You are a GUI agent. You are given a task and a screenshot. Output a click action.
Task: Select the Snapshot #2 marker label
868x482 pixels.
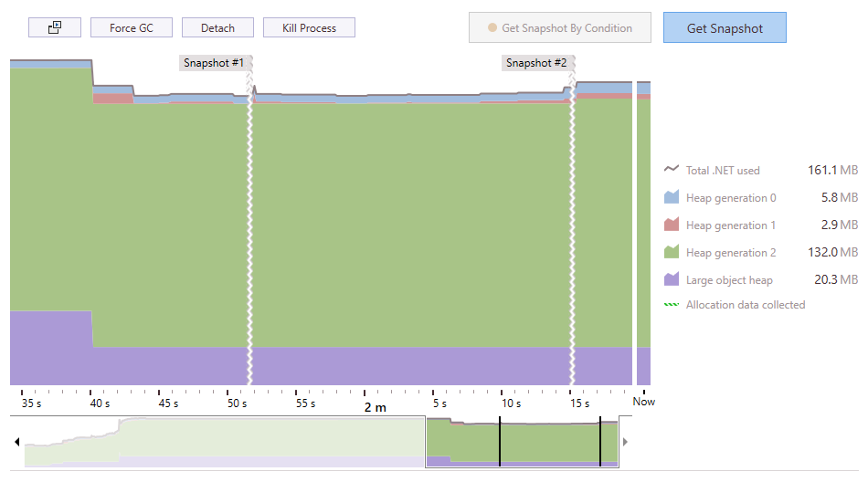(x=536, y=63)
